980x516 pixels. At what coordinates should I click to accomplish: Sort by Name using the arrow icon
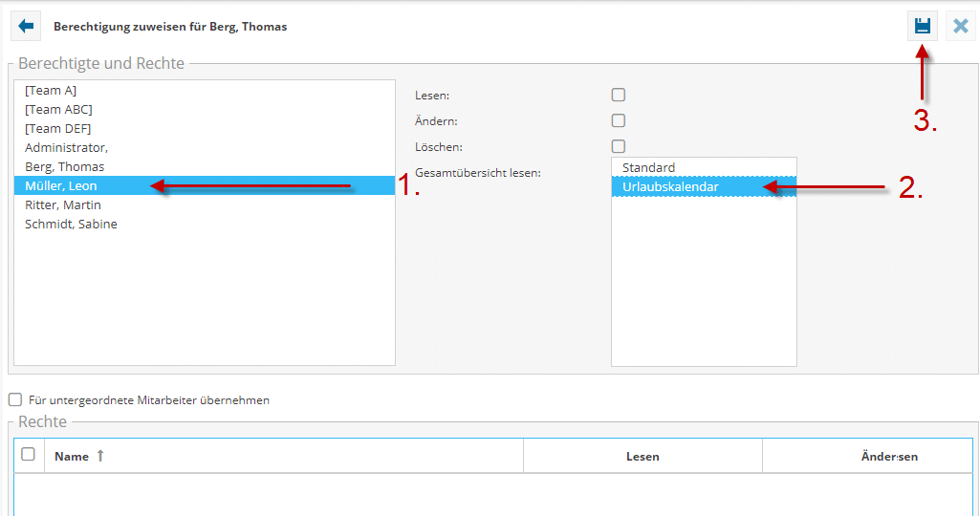(x=100, y=457)
